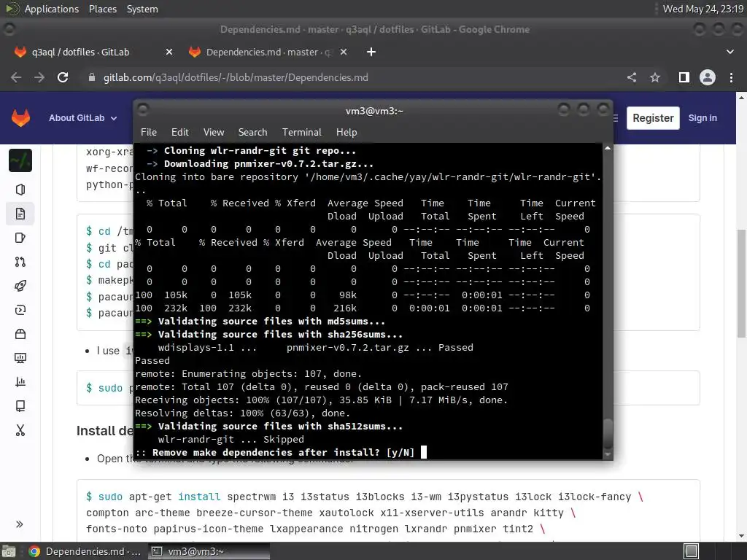Expand About GitLab dropdown
The image size is (747, 560).
coord(82,118)
